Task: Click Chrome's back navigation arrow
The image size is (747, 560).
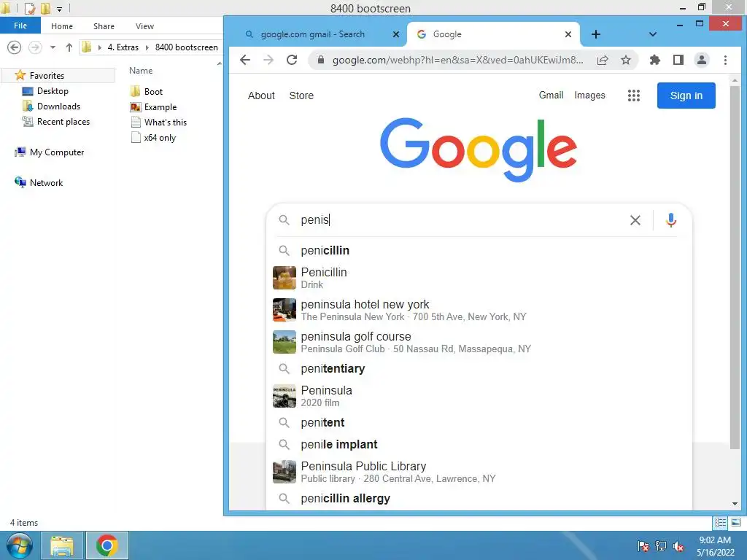Action: point(245,60)
